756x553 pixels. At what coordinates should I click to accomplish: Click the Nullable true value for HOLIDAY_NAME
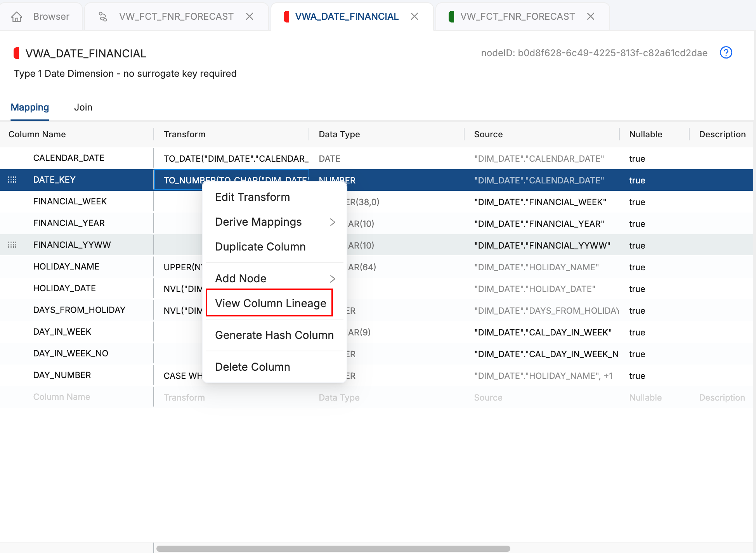tap(637, 267)
